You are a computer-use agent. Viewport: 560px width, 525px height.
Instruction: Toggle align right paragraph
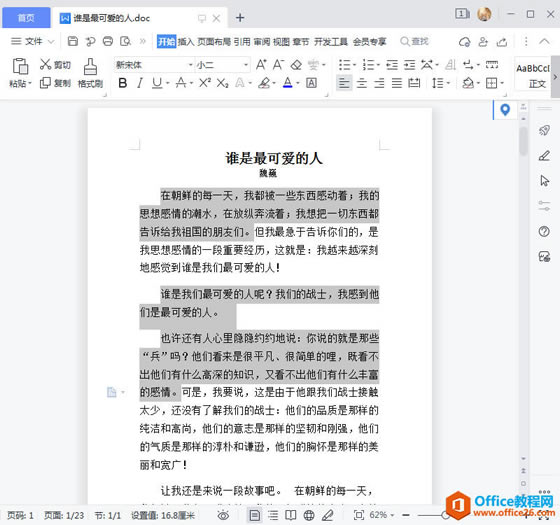pos(379,83)
